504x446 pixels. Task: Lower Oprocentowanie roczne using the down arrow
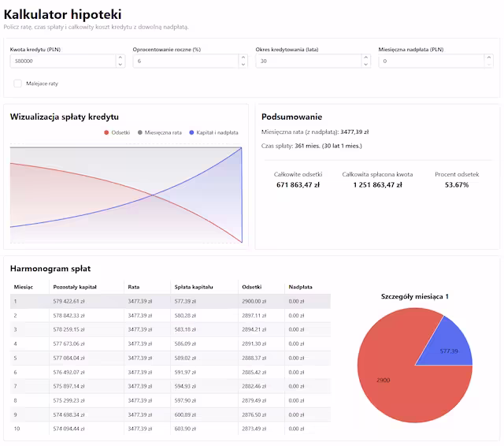point(243,64)
